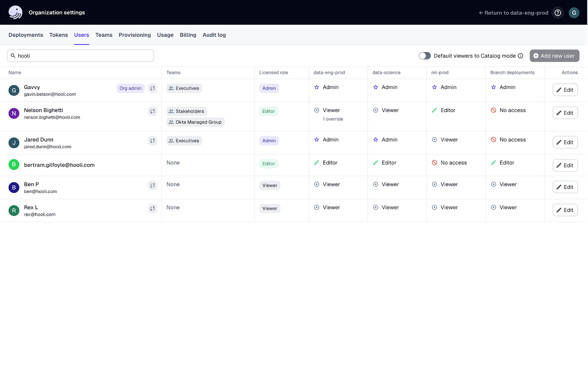The image size is (588, 384).
Task: Click the sync icon for Rex L
Action: 153,209
